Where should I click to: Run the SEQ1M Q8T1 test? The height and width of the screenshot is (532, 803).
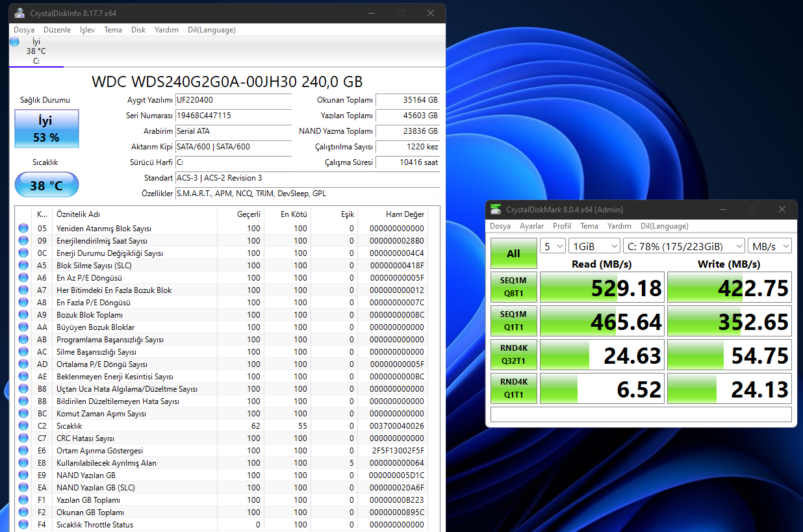[x=513, y=287]
